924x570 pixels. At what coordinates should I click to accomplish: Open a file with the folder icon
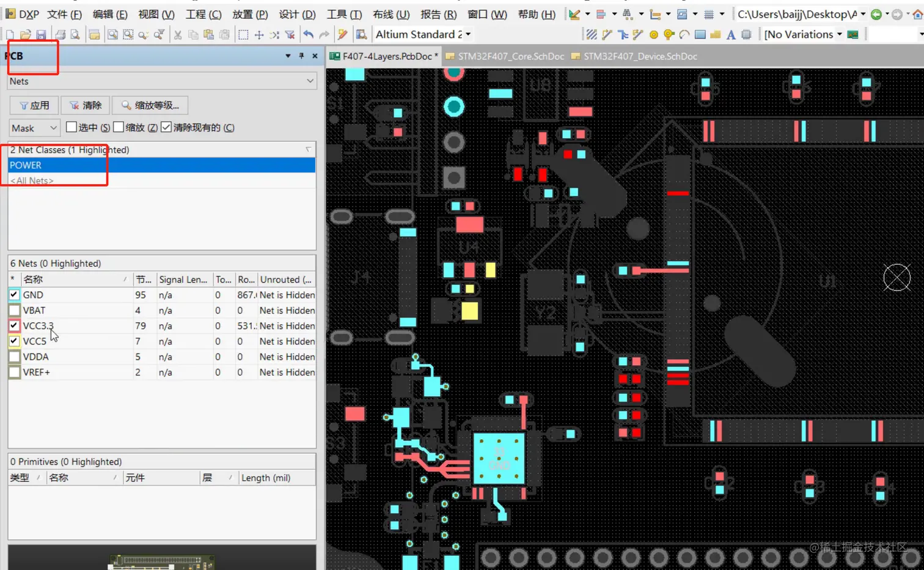[x=25, y=35]
